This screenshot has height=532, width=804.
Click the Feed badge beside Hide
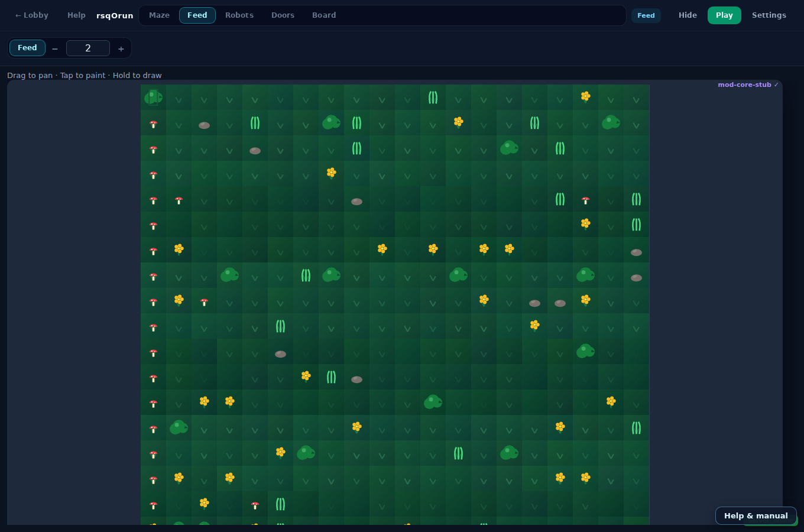point(646,15)
